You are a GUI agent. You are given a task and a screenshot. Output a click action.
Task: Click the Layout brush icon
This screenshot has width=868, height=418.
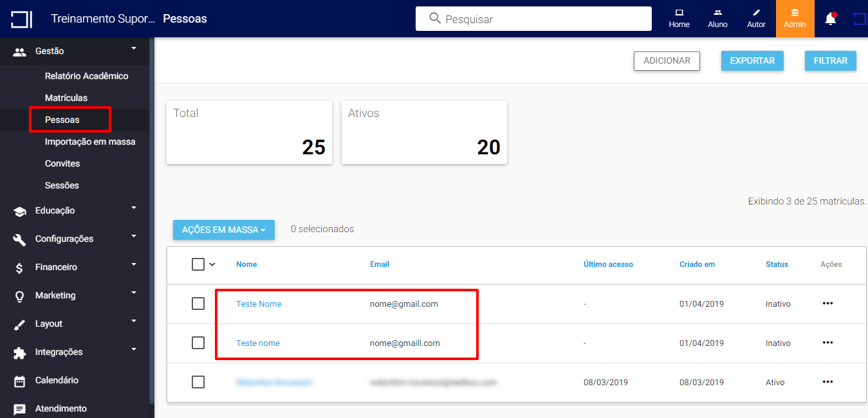[x=19, y=324]
